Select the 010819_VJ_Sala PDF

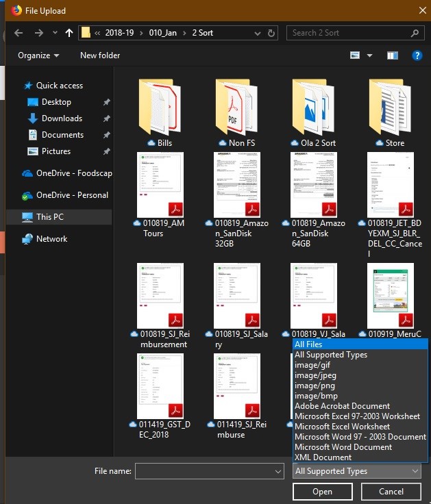pyautogui.click(x=314, y=301)
